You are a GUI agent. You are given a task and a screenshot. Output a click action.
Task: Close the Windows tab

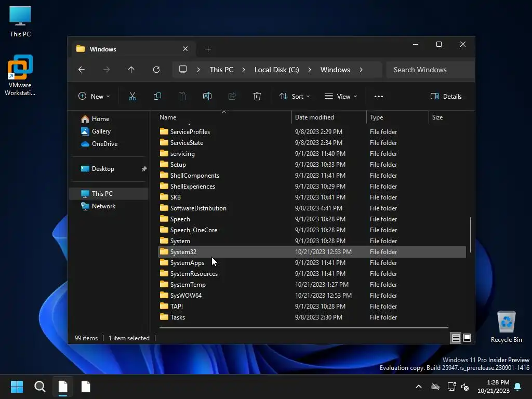coord(185,49)
